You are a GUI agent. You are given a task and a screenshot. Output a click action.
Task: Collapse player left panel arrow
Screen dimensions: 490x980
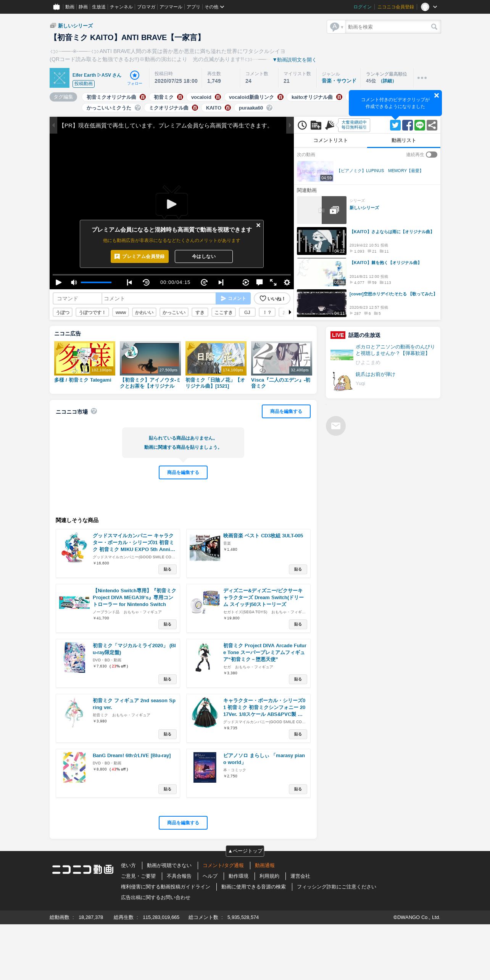[53, 125]
